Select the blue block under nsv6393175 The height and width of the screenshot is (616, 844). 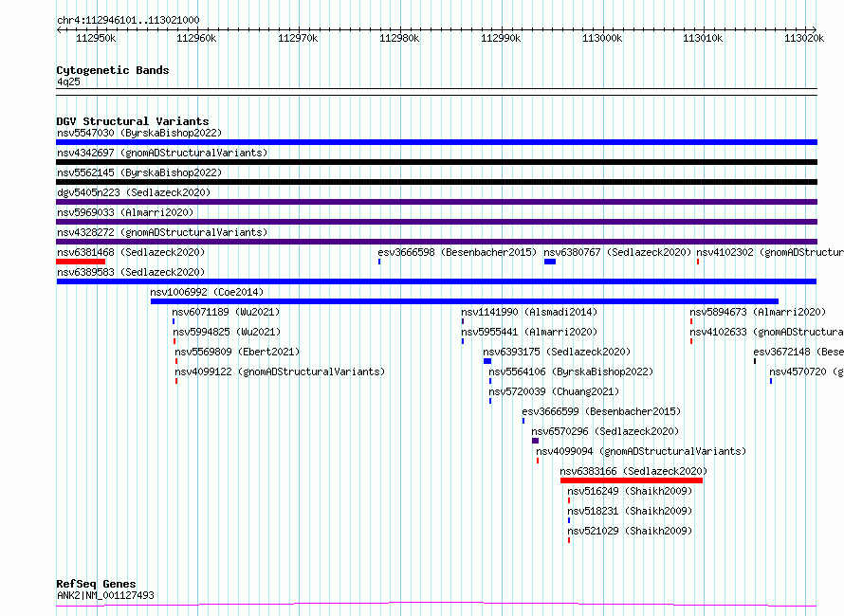pyautogui.click(x=487, y=361)
